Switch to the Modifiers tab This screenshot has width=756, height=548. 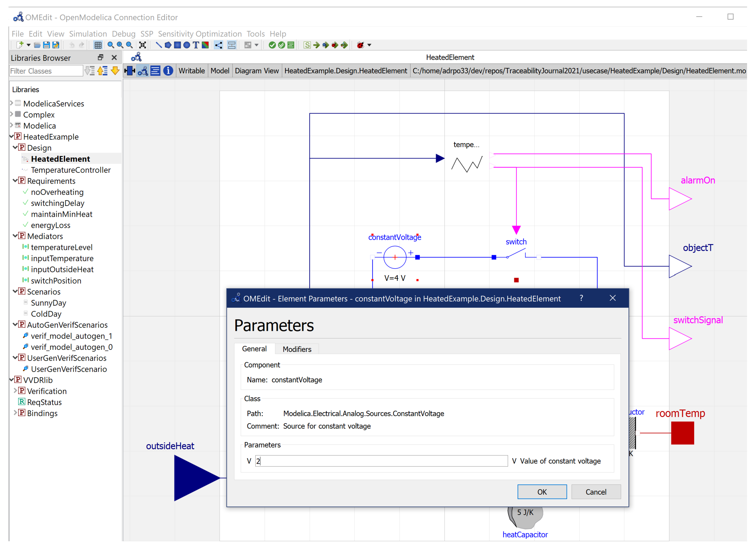(x=297, y=349)
